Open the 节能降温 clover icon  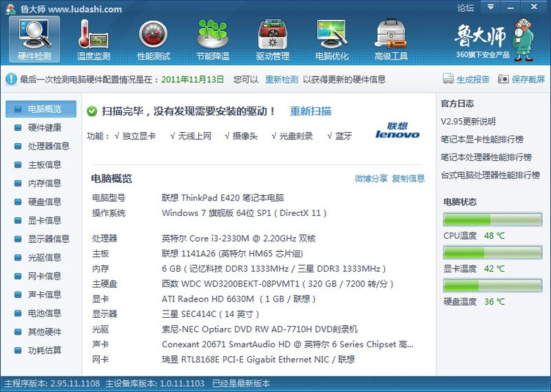[212, 40]
